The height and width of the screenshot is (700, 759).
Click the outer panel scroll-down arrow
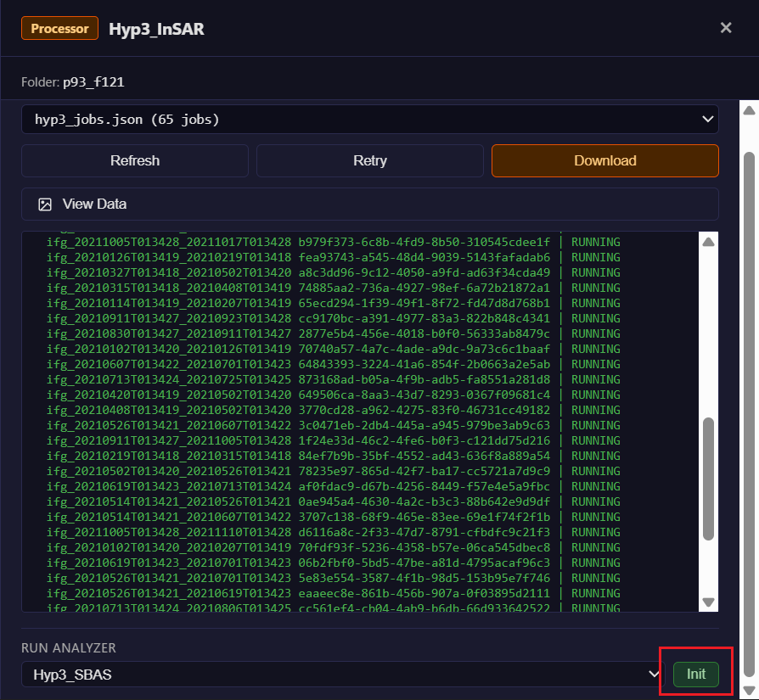point(748,690)
